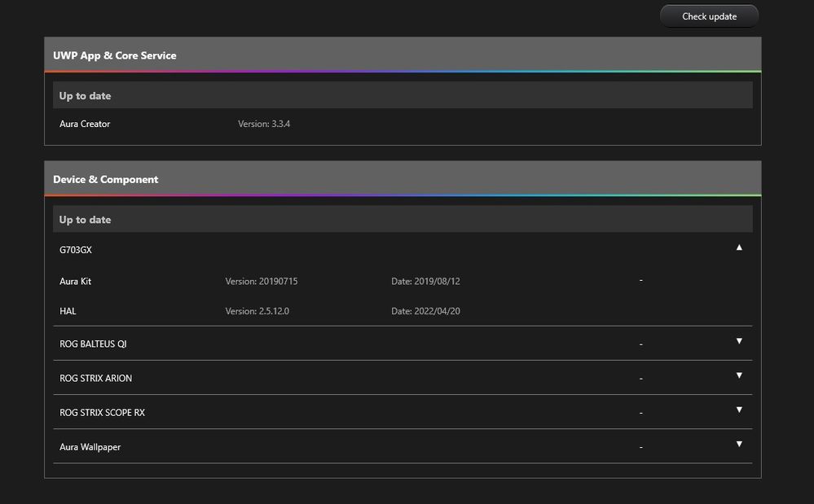Collapse the G703GX device section
This screenshot has height=504, width=814.
click(739, 248)
